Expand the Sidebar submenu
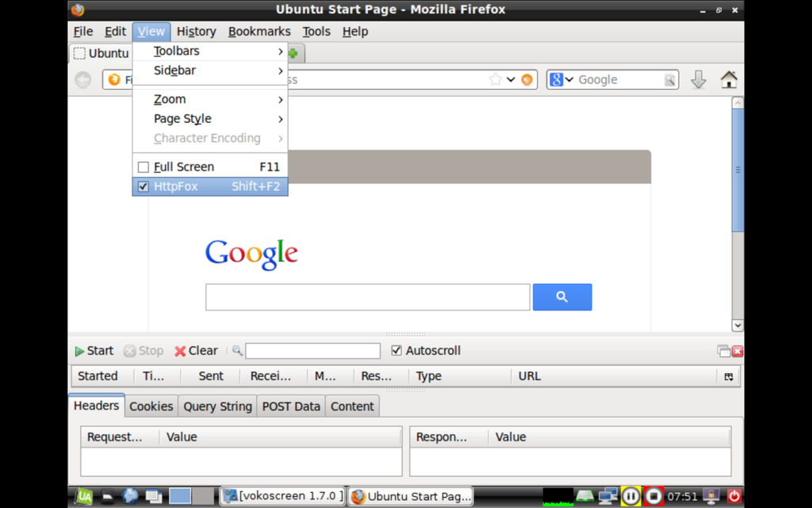Image resolution: width=812 pixels, height=508 pixels. point(210,71)
